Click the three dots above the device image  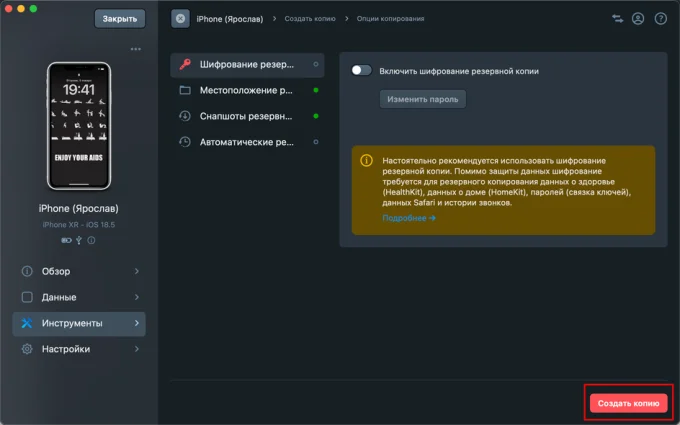[136, 50]
